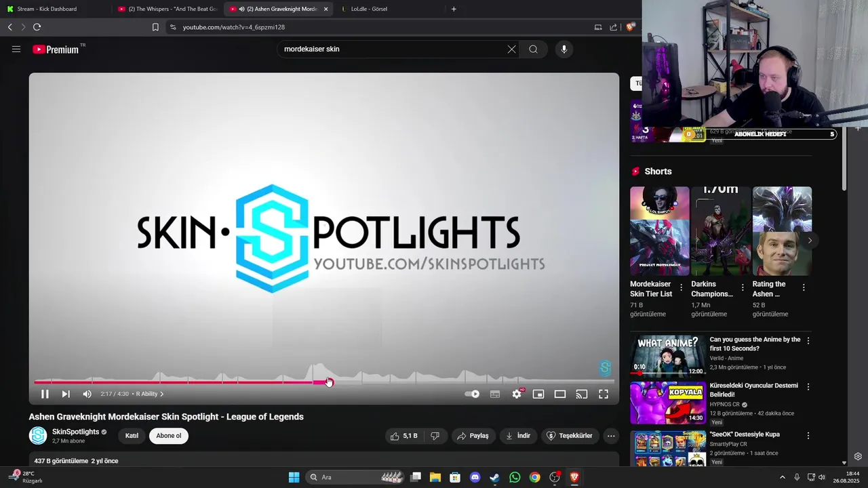Open share icon in address bar

click(x=613, y=27)
